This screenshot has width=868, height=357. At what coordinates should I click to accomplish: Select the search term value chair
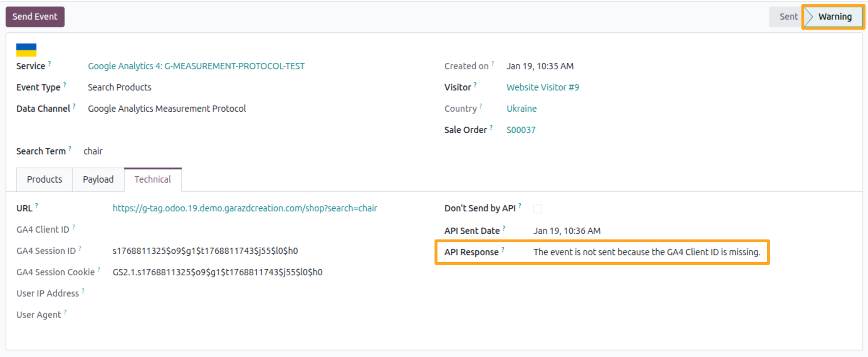pyautogui.click(x=93, y=151)
